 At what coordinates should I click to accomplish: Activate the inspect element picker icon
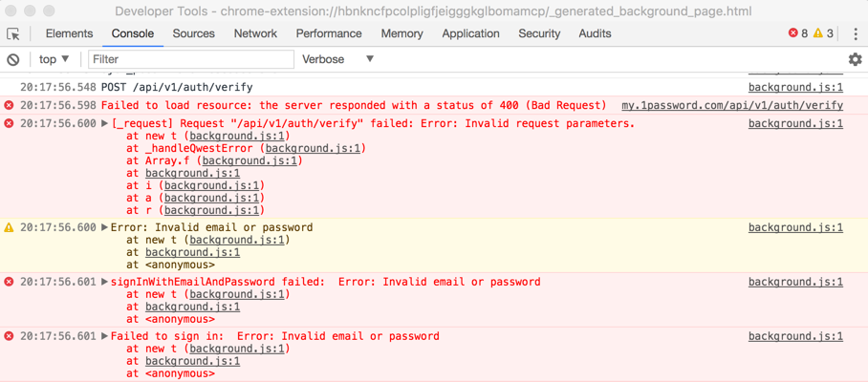13,33
